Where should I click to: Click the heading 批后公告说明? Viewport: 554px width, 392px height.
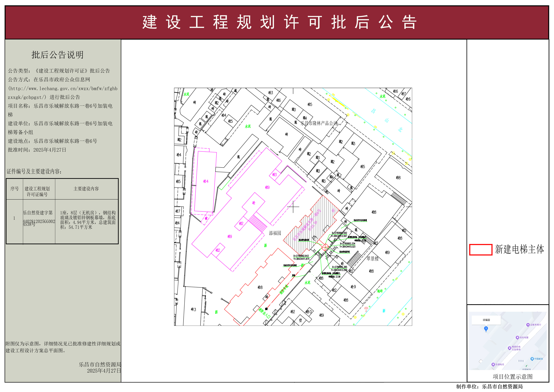[x=57, y=55]
